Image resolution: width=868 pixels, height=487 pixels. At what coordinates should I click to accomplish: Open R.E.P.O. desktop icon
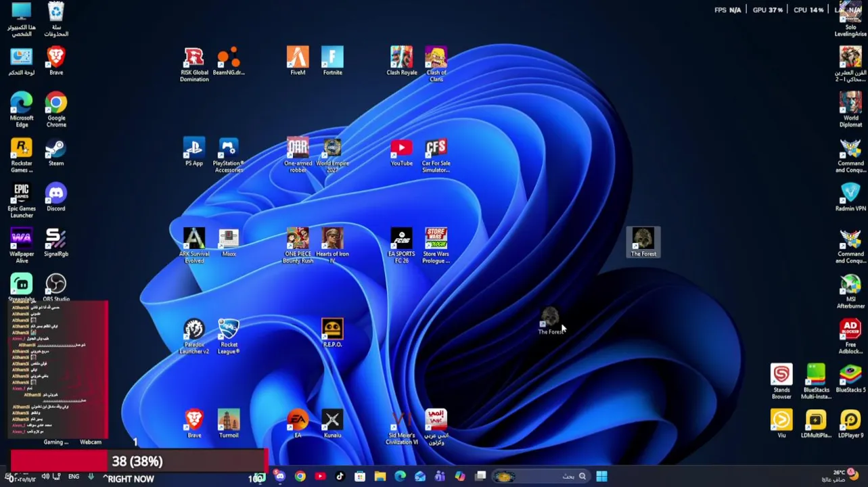click(332, 334)
